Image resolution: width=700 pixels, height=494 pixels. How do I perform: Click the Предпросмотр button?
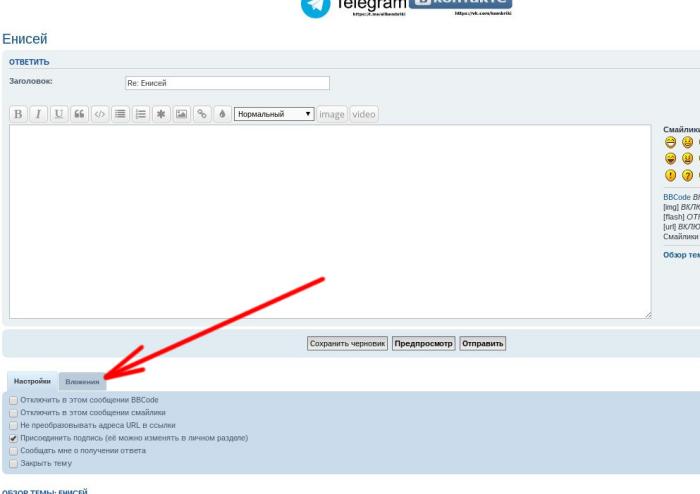coord(424,343)
